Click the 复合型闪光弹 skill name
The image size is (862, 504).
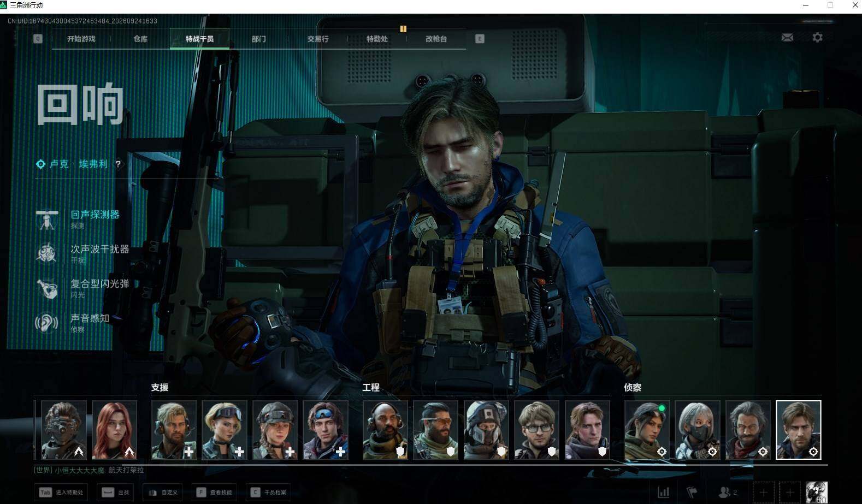(100, 283)
